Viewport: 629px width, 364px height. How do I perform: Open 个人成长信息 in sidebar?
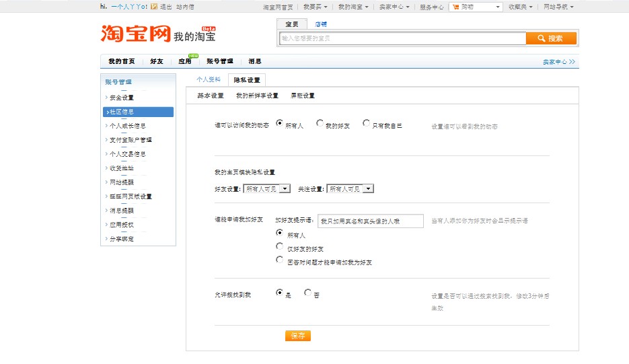point(128,126)
